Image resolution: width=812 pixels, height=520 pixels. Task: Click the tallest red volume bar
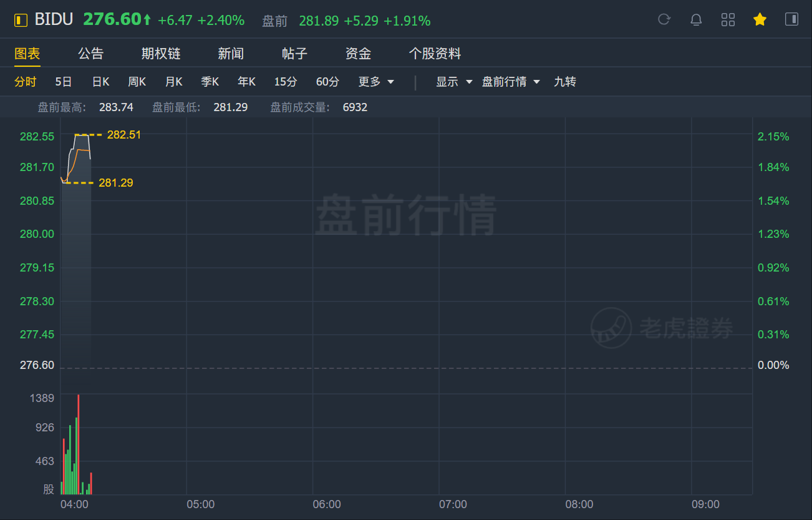(x=79, y=444)
